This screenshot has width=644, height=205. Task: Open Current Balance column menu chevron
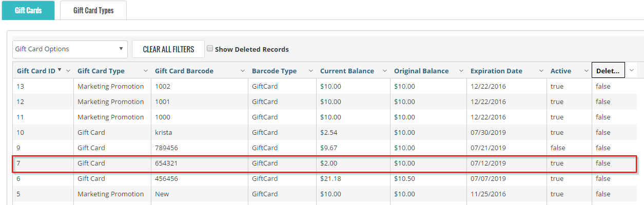coord(385,71)
